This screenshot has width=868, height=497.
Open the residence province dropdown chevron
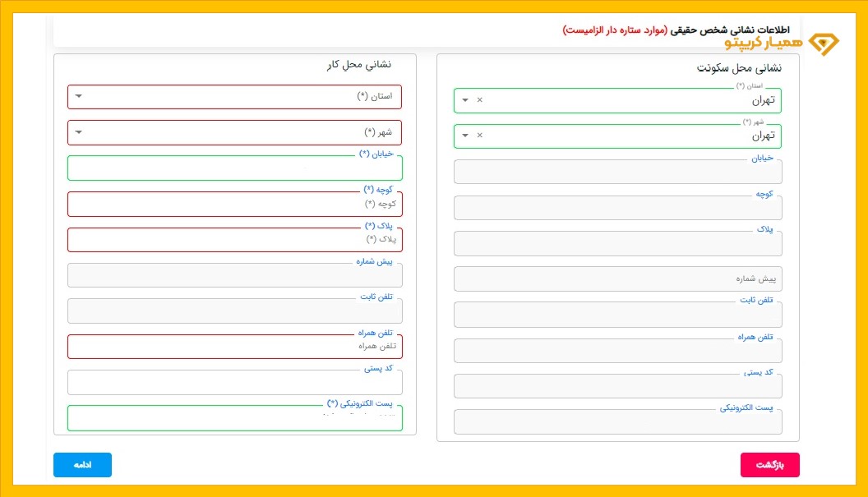coord(464,99)
